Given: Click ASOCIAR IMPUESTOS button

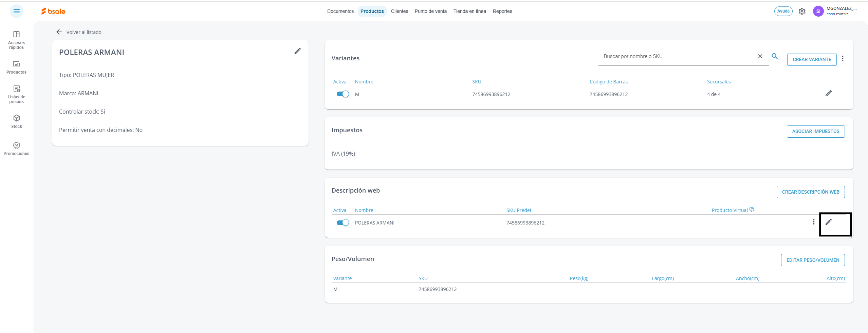Looking at the screenshot, I should click(x=816, y=131).
